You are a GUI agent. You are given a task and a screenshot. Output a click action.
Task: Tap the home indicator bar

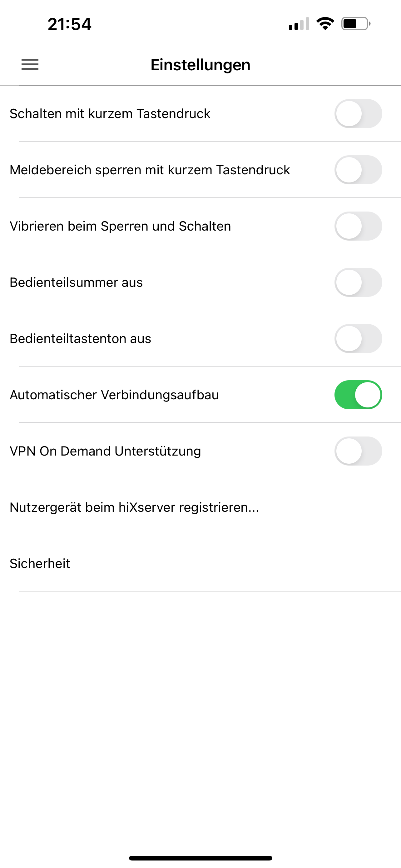(x=200, y=858)
